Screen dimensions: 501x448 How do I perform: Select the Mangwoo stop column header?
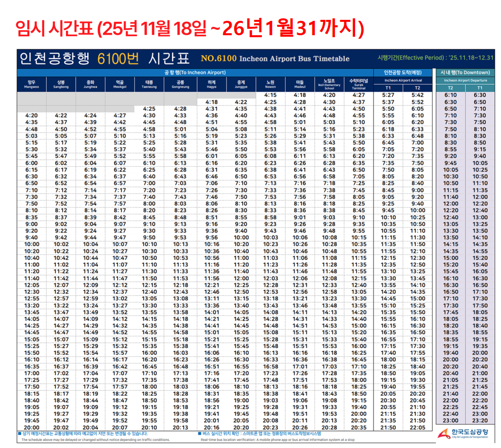pyautogui.click(x=31, y=84)
